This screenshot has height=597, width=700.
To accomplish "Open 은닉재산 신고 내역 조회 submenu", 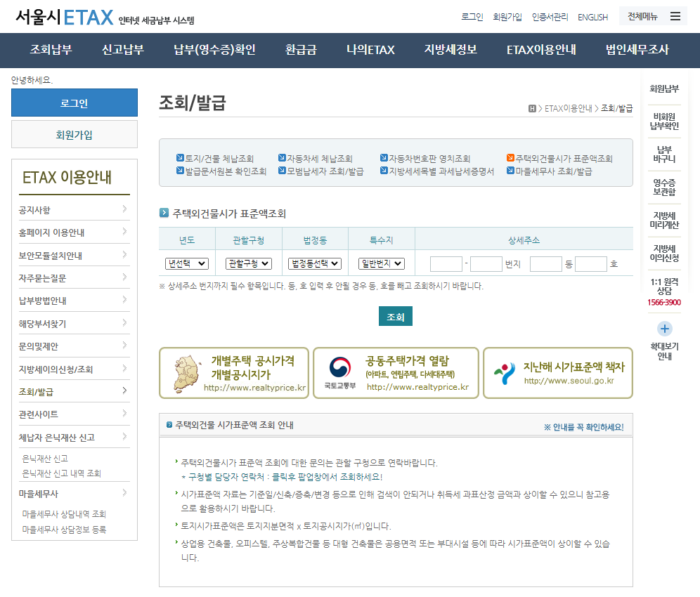I will coord(62,473).
